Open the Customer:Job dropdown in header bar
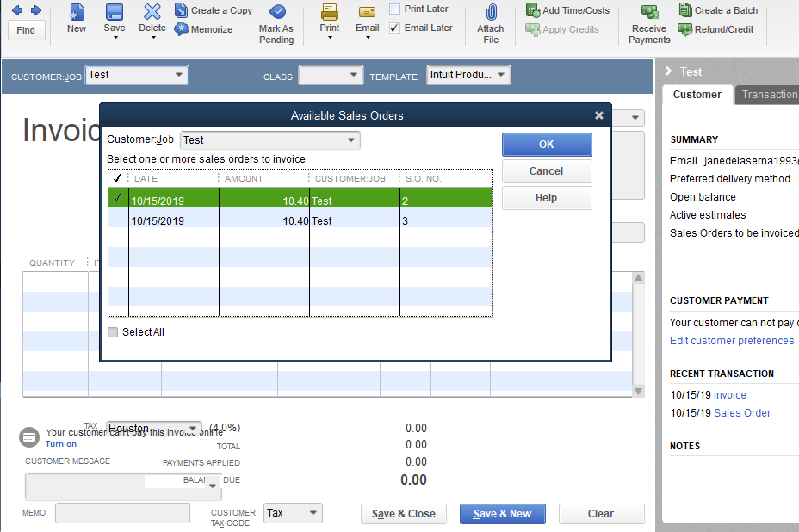 tap(179, 74)
